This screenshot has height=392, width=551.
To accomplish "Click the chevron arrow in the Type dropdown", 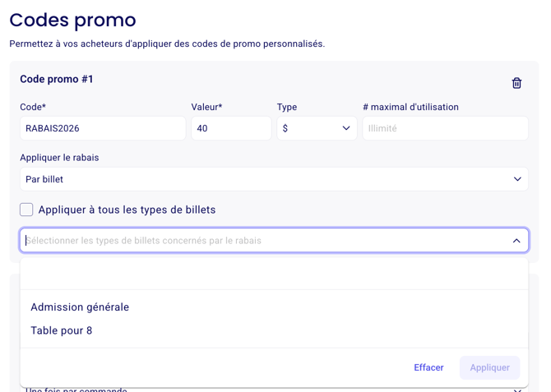I will 346,128.
